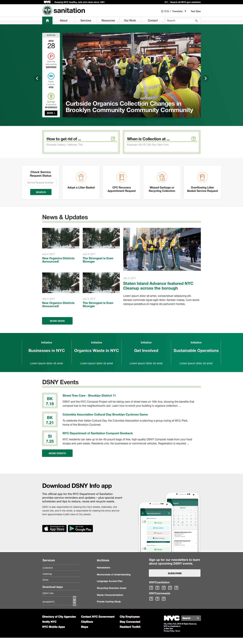Click footer search magnifier icon

[198, 618]
